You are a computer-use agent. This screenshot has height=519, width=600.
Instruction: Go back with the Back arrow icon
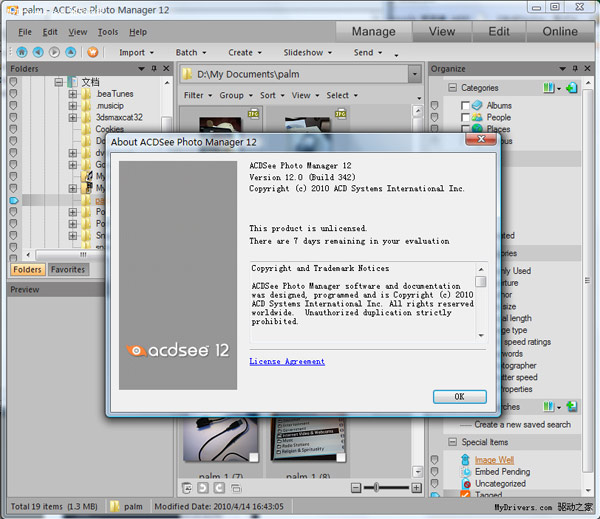click(38, 52)
